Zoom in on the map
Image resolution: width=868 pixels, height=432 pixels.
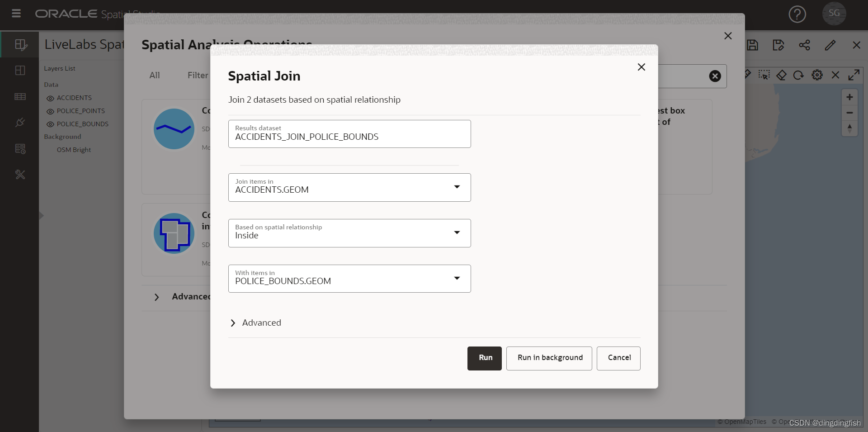pos(849,97)
